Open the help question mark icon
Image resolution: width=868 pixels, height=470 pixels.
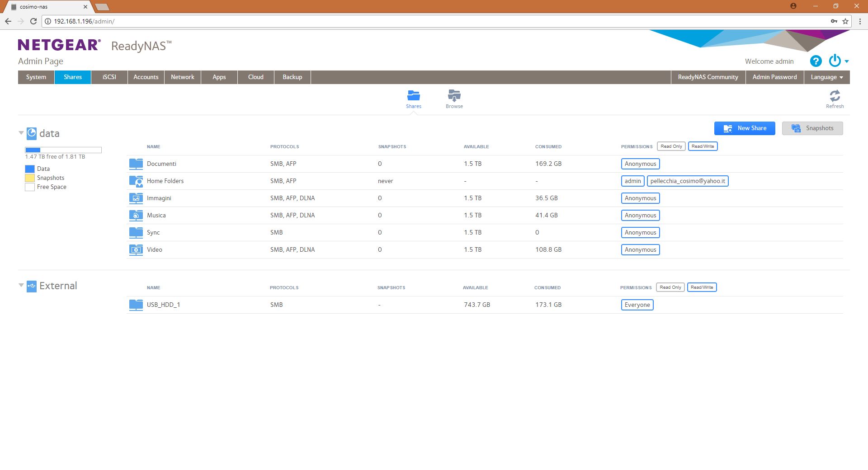coord(816,61)
